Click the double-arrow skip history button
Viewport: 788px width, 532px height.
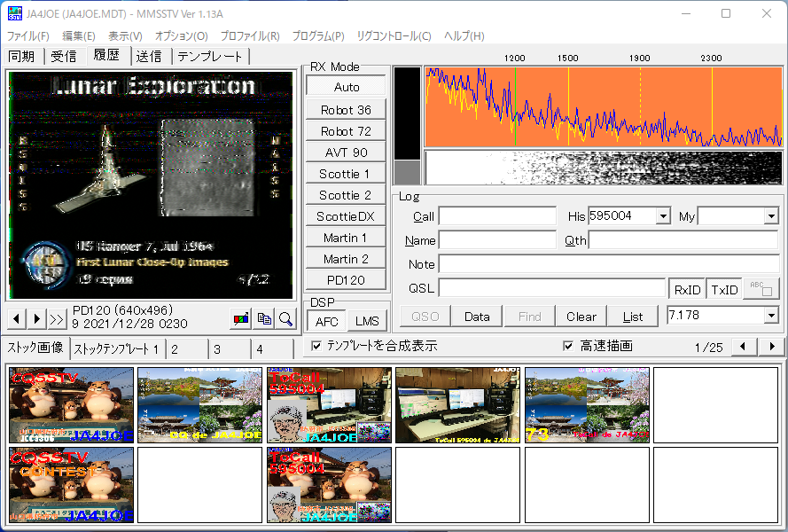[58, 318]
